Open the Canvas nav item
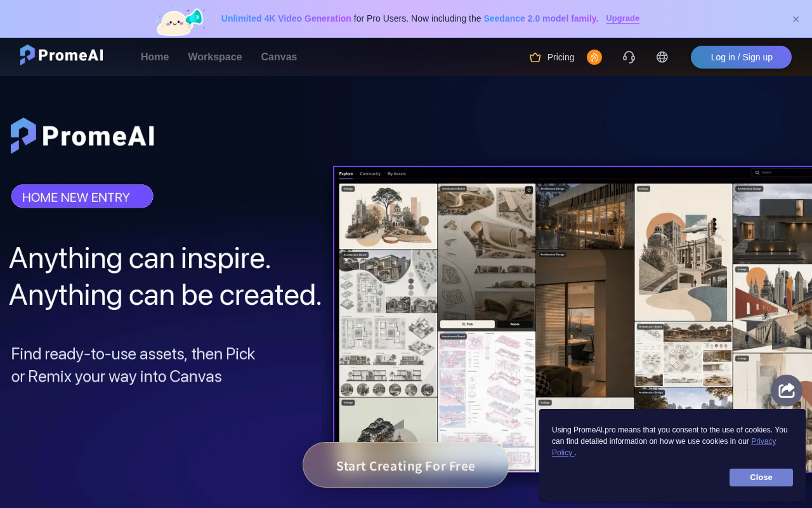The image size is (812, 508). [279, 57]
